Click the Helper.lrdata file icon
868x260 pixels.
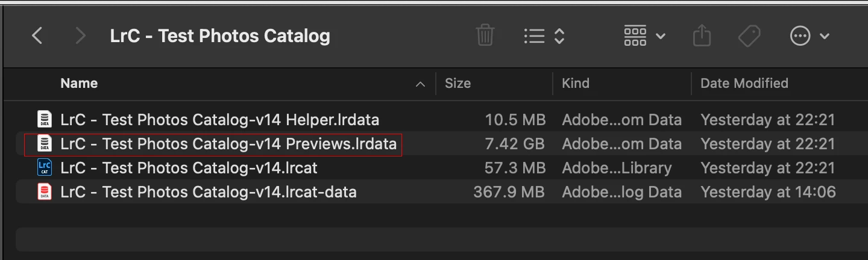pos(45,119)
